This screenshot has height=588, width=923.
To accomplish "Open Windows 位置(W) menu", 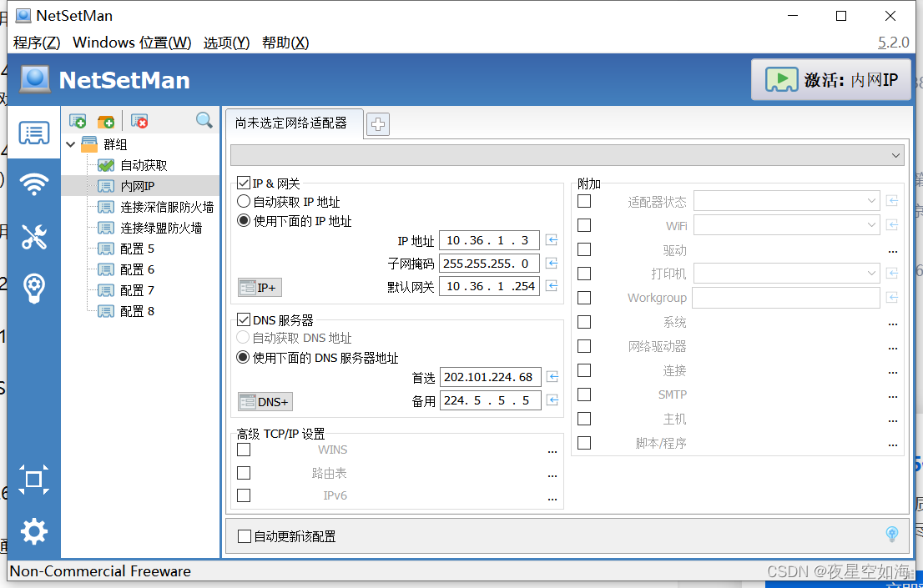I will click(132, 43).
